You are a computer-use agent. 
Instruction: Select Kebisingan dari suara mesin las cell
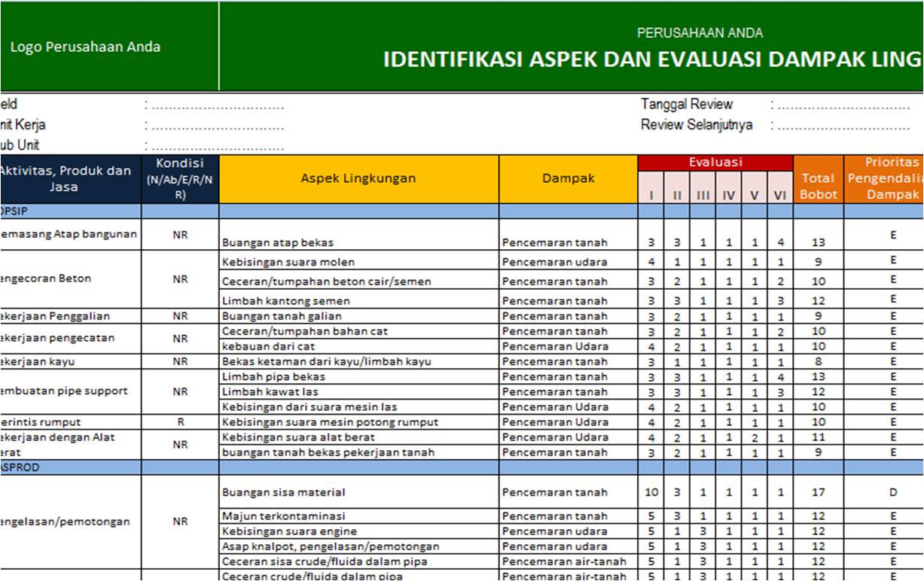(x=358, y=406)
